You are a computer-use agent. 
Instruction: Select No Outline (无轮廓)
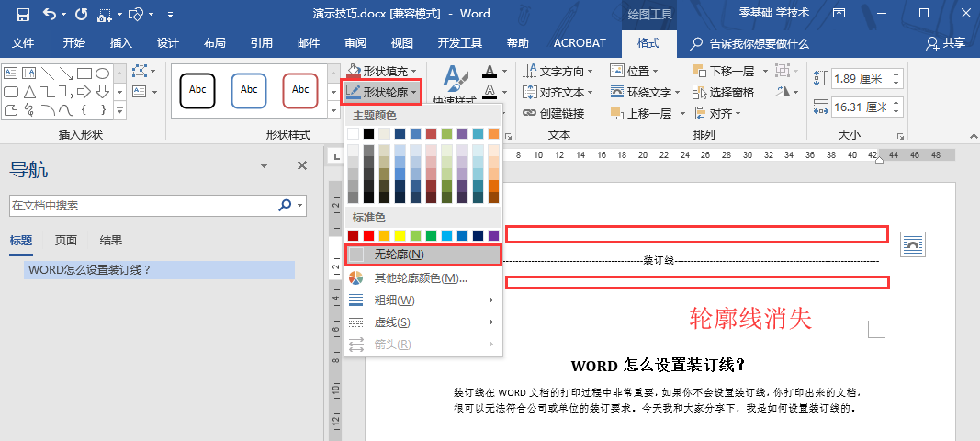pos(423,254)
